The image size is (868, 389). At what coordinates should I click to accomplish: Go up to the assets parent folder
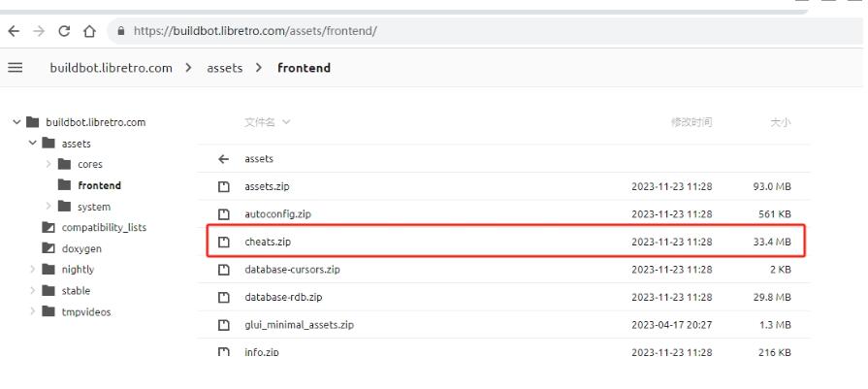click(259, 159)
